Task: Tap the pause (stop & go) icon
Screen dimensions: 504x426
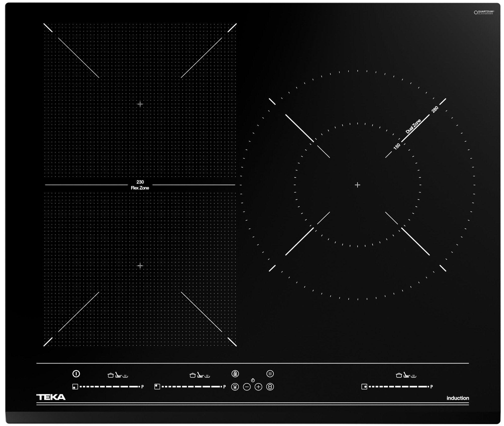Action: 270,374
